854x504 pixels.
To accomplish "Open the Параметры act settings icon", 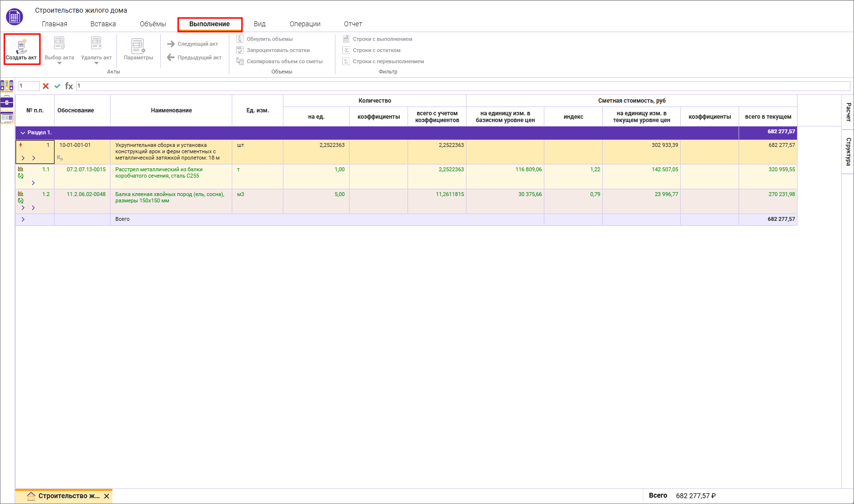I will [x=138, y=46].
